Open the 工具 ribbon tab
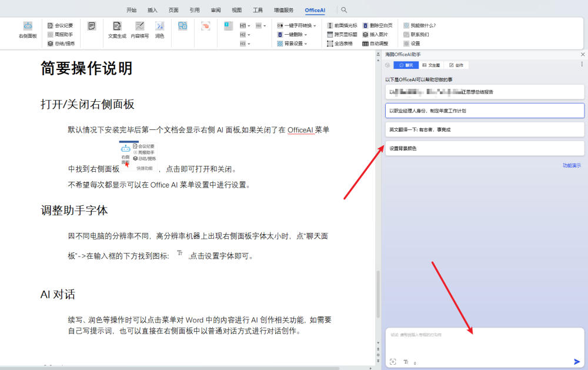The image size is (588, 370). pyautogui.click(x=258, y=10)
